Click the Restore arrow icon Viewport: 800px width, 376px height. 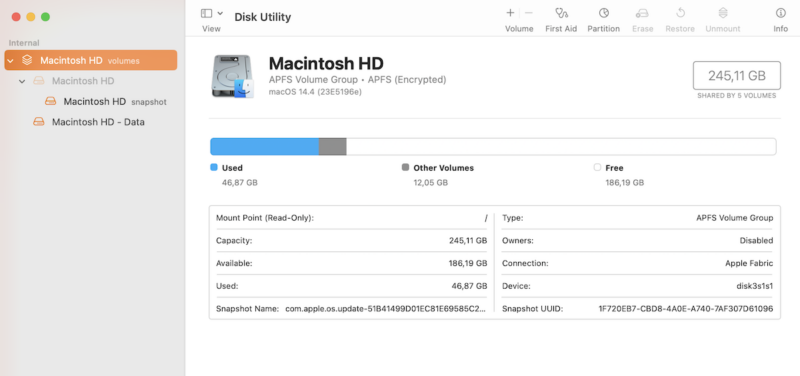[680, 13]
